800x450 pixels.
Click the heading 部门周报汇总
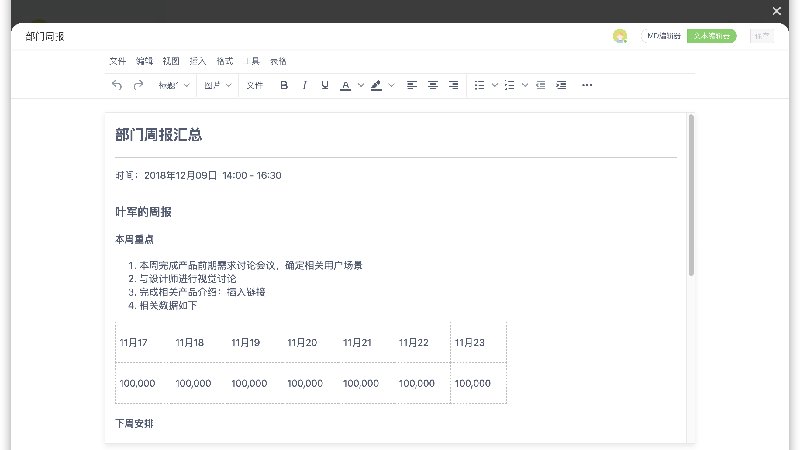(x=159, y=135)
